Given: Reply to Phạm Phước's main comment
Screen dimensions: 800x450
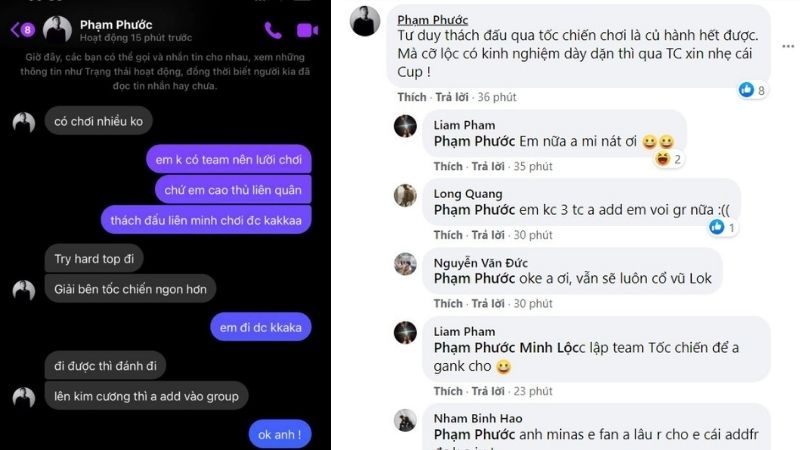Looking at the screenshot, I should click(452, 97).
